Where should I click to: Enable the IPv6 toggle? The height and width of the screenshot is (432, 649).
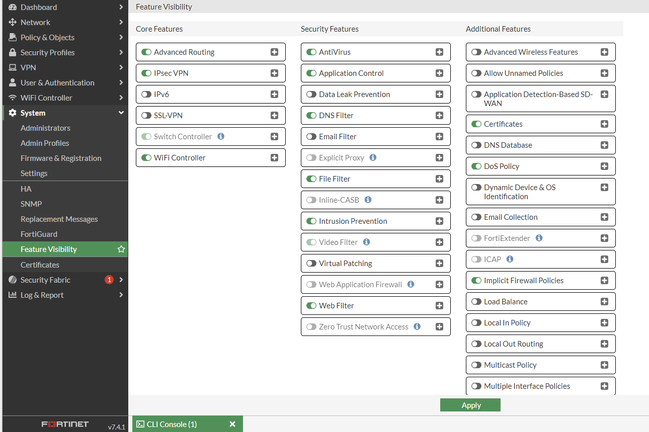coord(146,94)
